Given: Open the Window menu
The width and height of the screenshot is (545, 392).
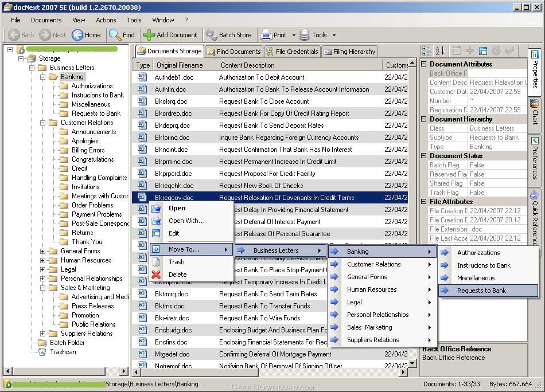Looking at the screenshot, I should coord(163,20).
